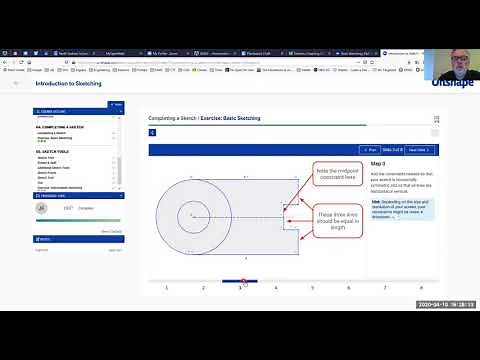The image size is (480, 360).
Task: Open 'Additional Sketch Tools' lesson in outline
Action: 53,168
